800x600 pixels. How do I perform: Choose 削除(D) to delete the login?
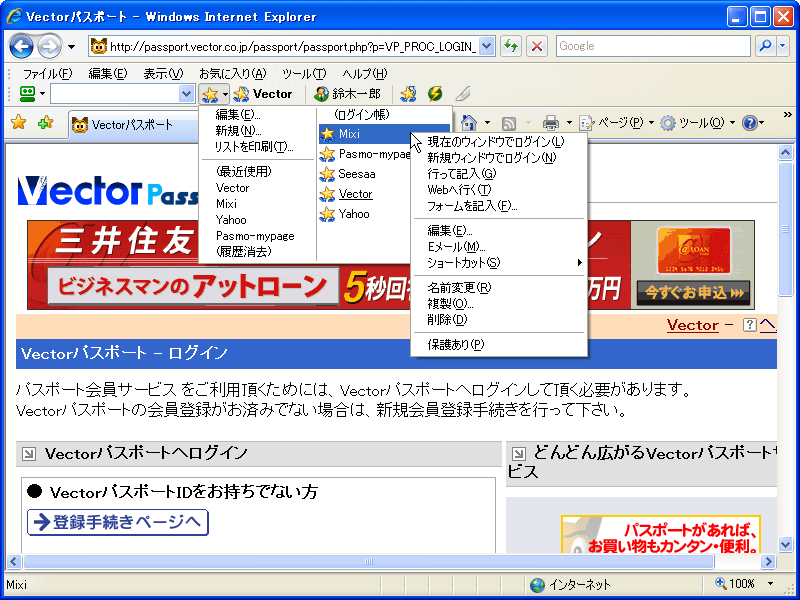tap(499, 320)
